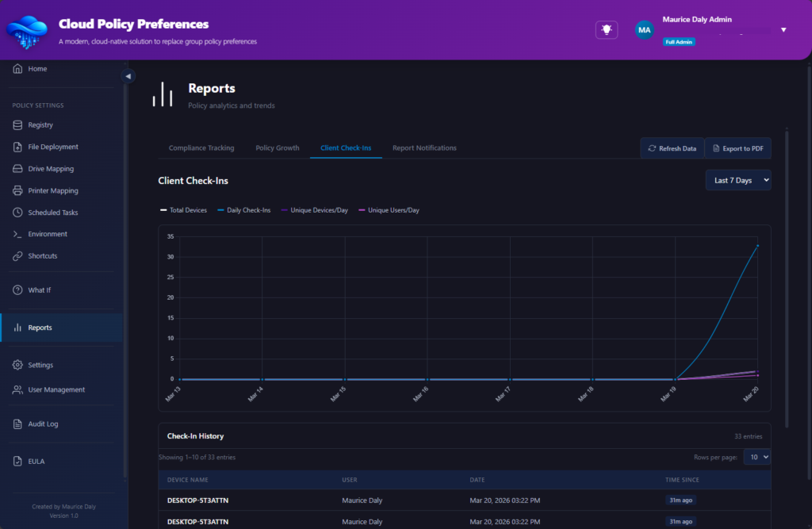This screenshot has height=529, width=812.
Task: Click the Registry database icon in sidebar
Action: coord(18,125)
